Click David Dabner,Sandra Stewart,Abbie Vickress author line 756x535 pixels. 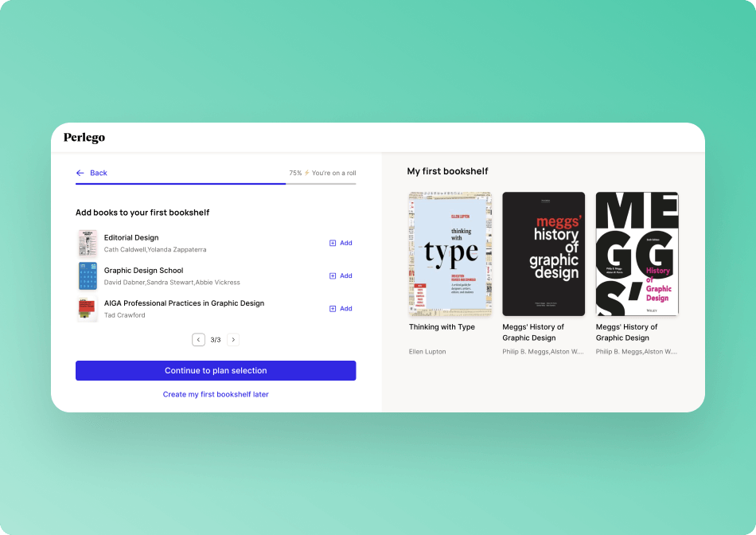[x=172, y=283]
